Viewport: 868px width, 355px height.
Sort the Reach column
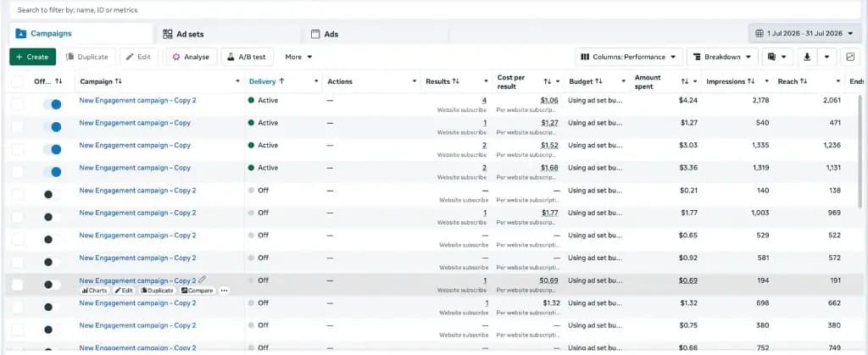click(x=804, y=81)
